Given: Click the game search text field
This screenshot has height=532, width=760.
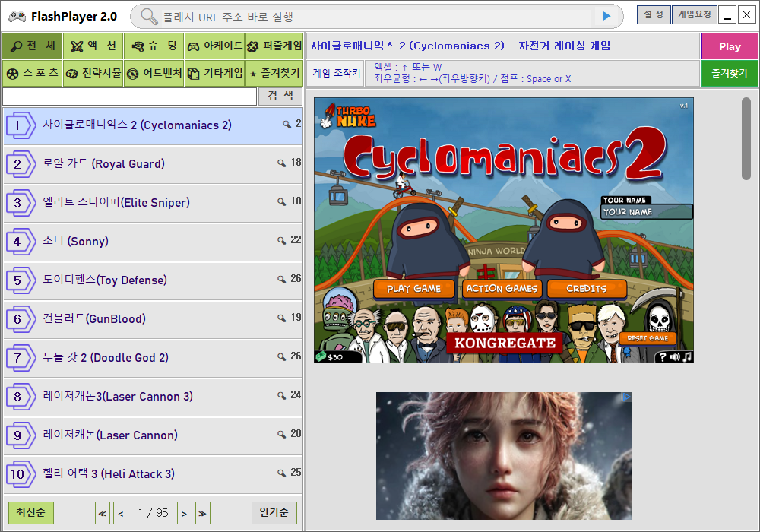Looking at the screenshot, I should click(x=129, y=97).
